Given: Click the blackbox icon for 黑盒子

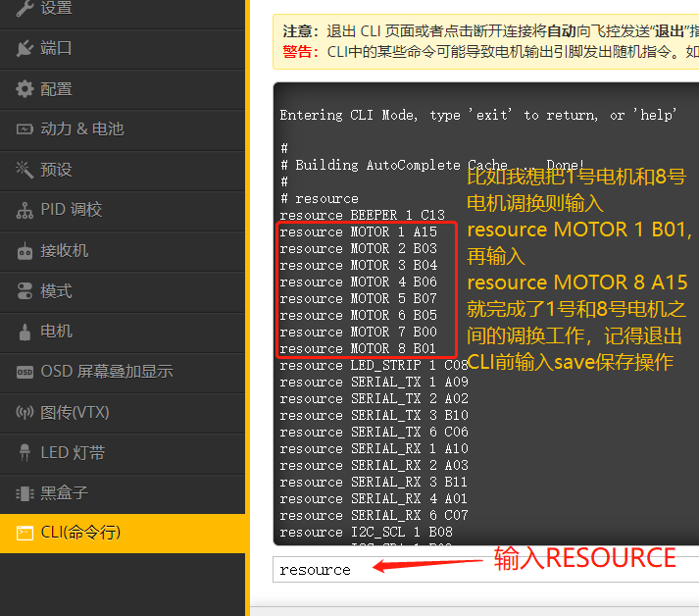Looking at the screenshot, I should click(25, 493).
